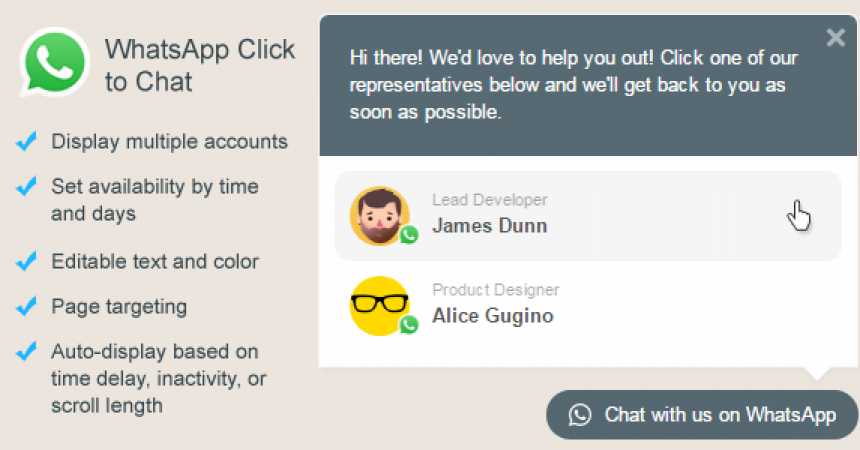Click WhatsApp badge on James Dunn's avatar
Viewport: 860px width, 450px height.
(409, 235)
